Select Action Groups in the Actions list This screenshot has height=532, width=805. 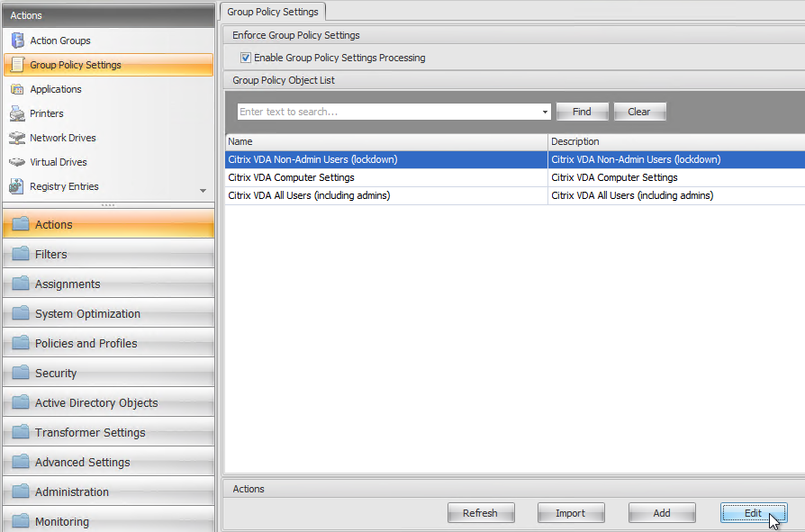(108, 41)
